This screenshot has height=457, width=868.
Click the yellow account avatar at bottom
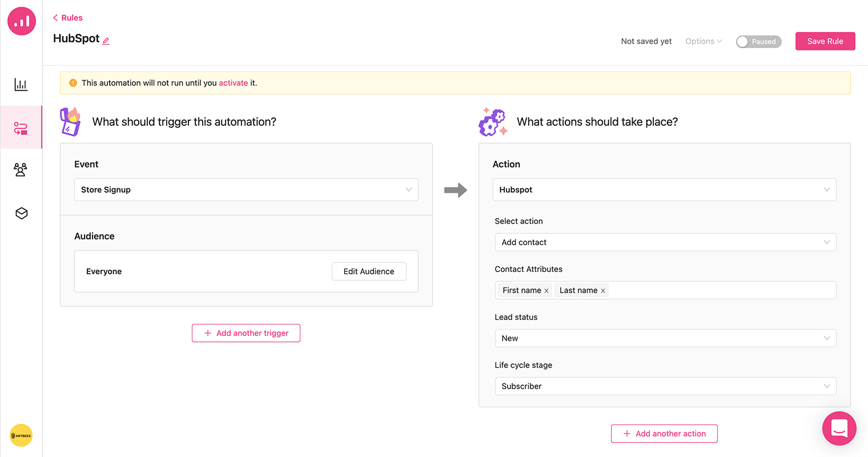click(x=21, y=435)
